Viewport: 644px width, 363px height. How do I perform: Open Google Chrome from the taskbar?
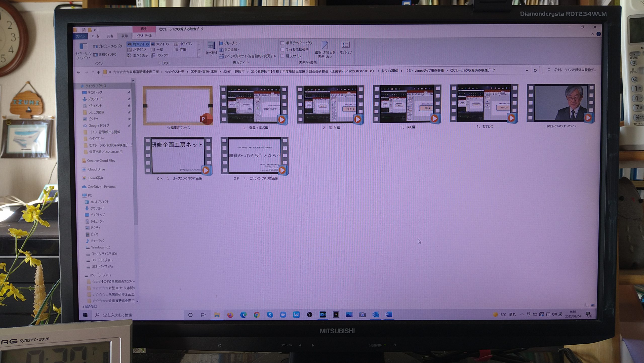257,315
